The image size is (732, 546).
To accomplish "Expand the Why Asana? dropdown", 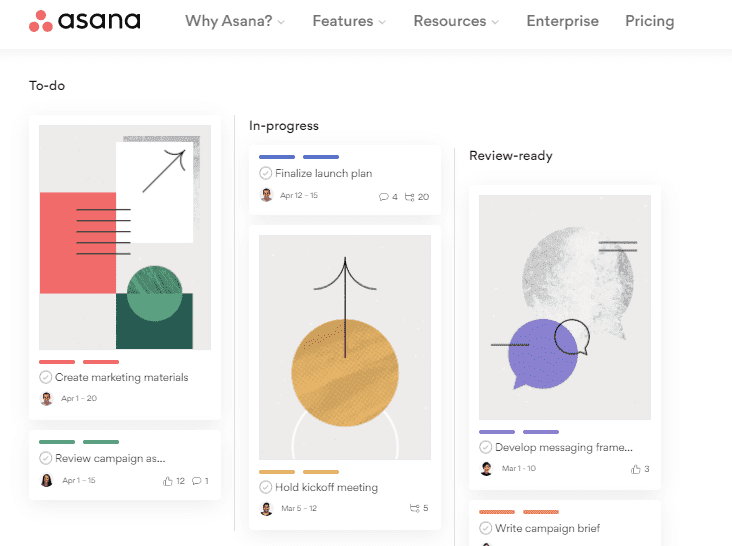I will [x=235, y=21].
